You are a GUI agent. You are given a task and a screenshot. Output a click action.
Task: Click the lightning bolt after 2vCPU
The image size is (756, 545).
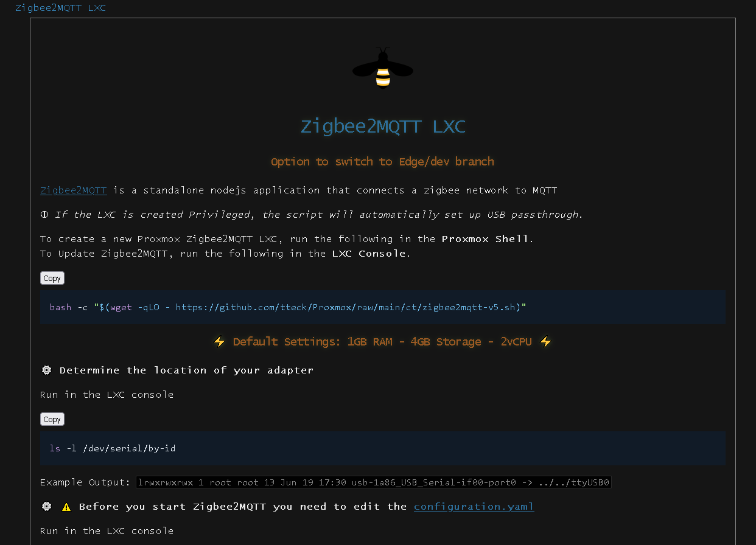(x=545, y=342)
